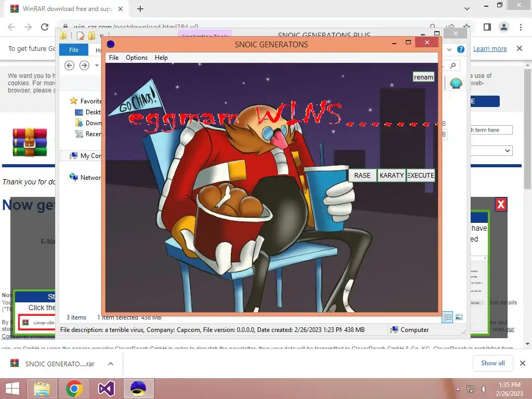Viewport: 532px width, 399px height.
Task: Click the Chrome back navigation arrow
Action: [x=11, y=27]
